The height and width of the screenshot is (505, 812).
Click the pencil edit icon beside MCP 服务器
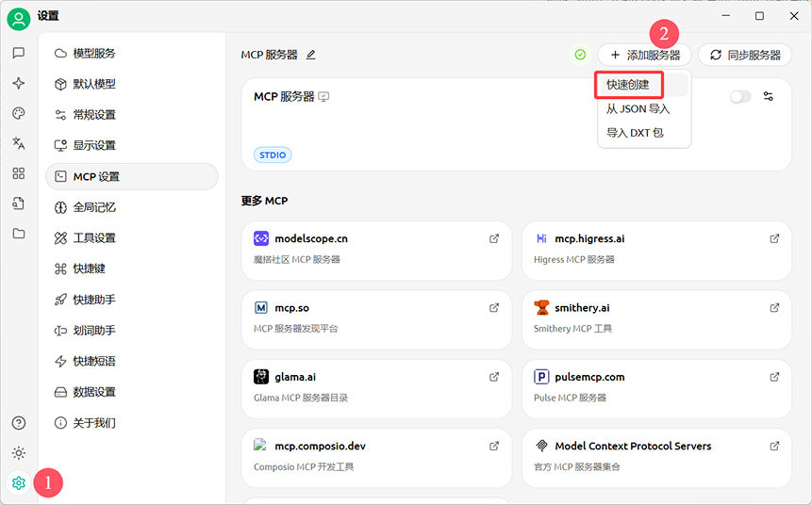[x=311, y=55]
